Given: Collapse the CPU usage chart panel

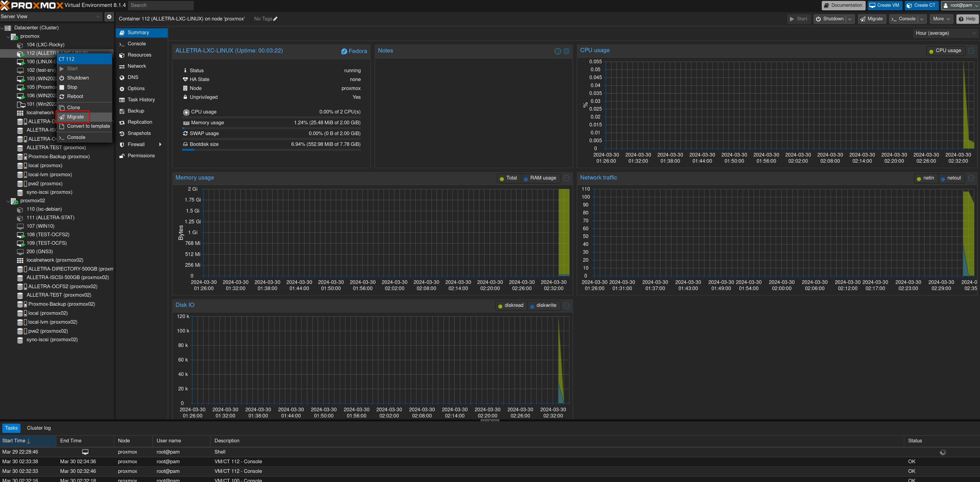Looking at the screenshot, I should point(971,51).
